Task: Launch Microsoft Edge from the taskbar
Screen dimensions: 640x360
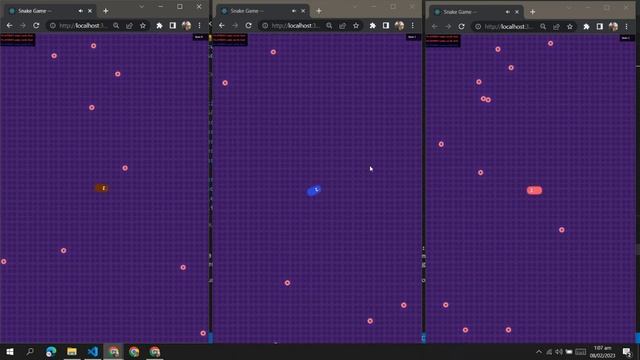Action: (x=51, y=351)
